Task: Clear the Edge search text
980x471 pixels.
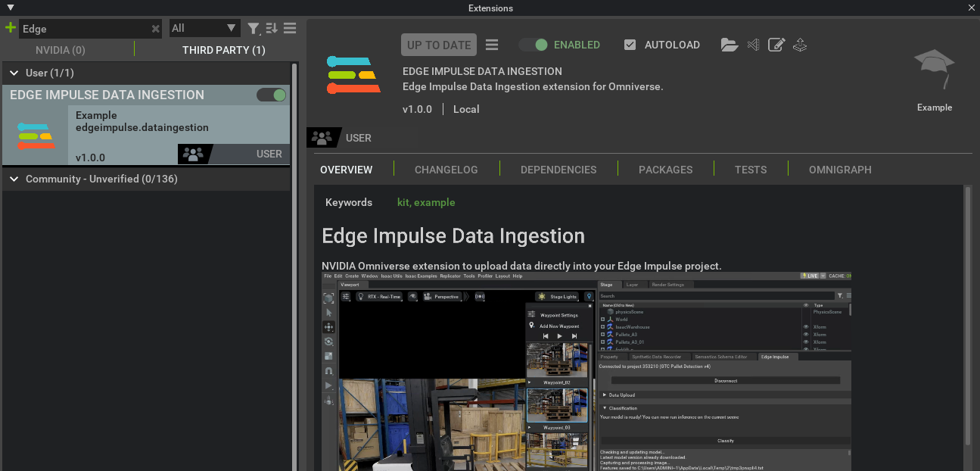Action: [x=155, y=29]
